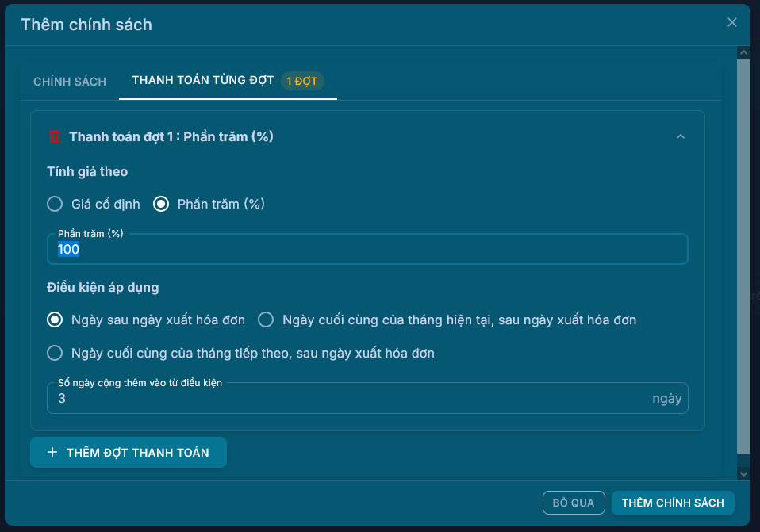
Task: Delete payment installment 1 with trash icon
Action: click(55, 136)
